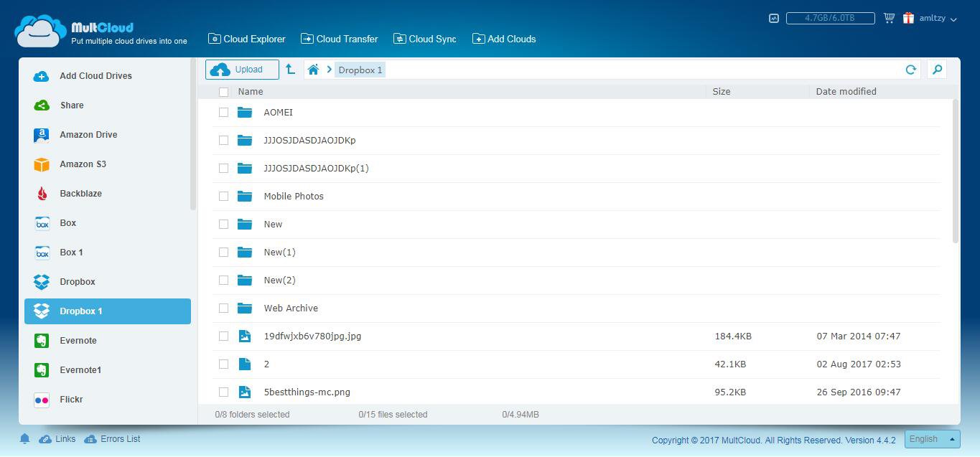The image size is (980, 457).
Task: Check the checkbox for file 2
Action: click(x=223, y=364)
